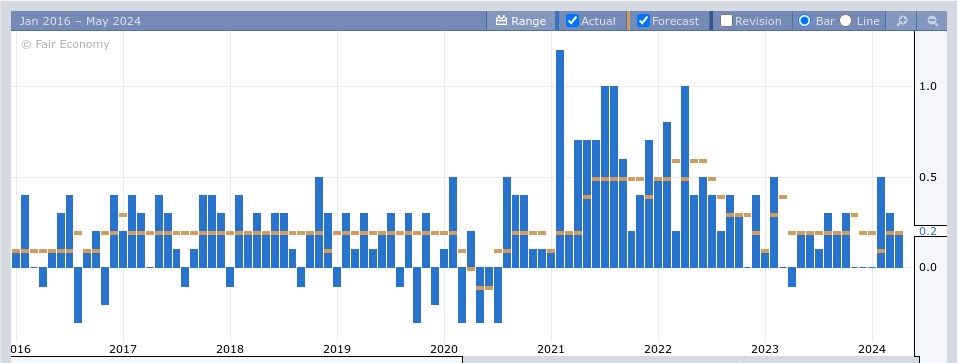The height and width of the screenshot is (363, 958).
Task: Select the Bar chart radio button
Action: click(x=805, y=21)
